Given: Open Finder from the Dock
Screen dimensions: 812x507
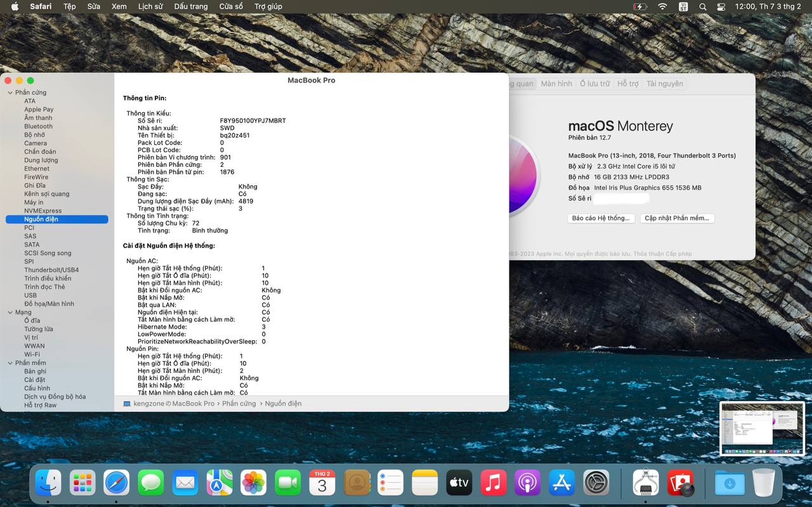Looking at the screenshot, I should pos(48,483).
